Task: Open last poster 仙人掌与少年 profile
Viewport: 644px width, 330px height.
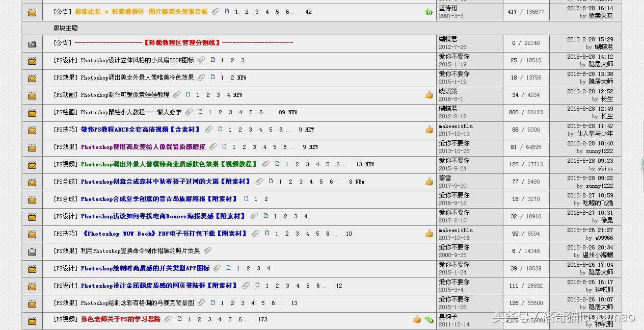Action: 595,134
